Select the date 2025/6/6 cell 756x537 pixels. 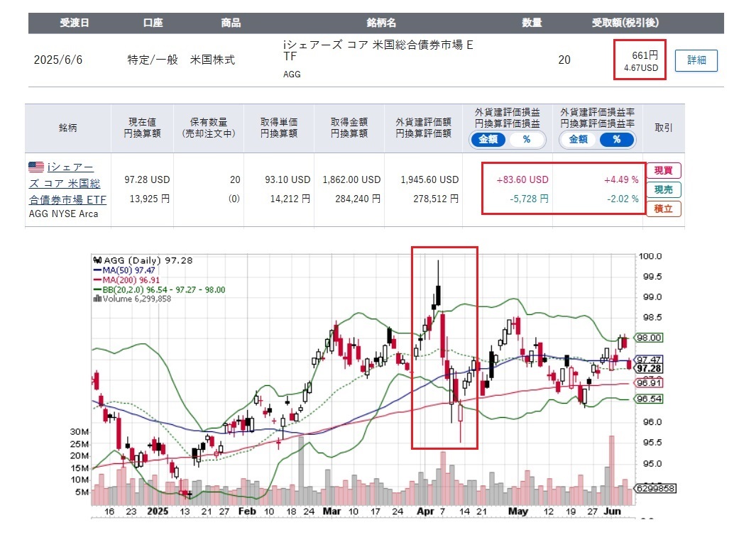pos(58,60)
